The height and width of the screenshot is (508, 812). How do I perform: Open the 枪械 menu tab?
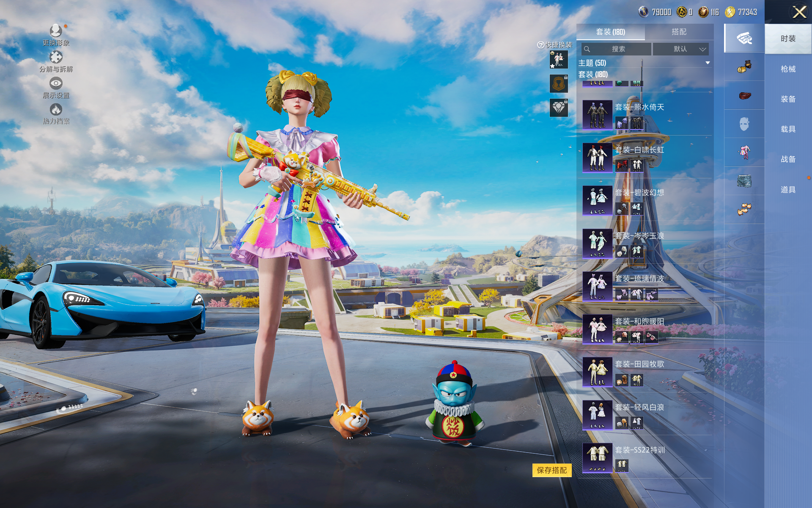(788, 69)
